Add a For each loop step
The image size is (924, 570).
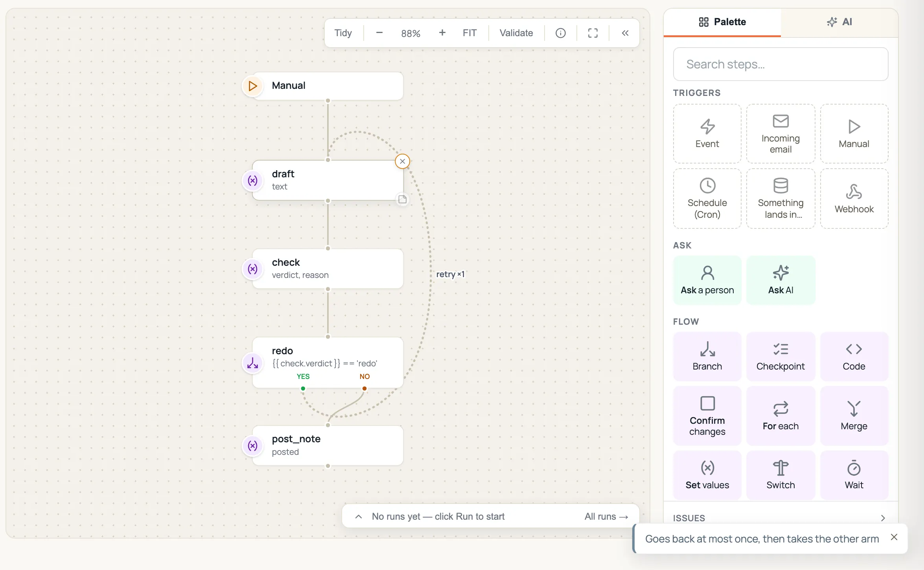pyautogui.click(x=780, y=416)
